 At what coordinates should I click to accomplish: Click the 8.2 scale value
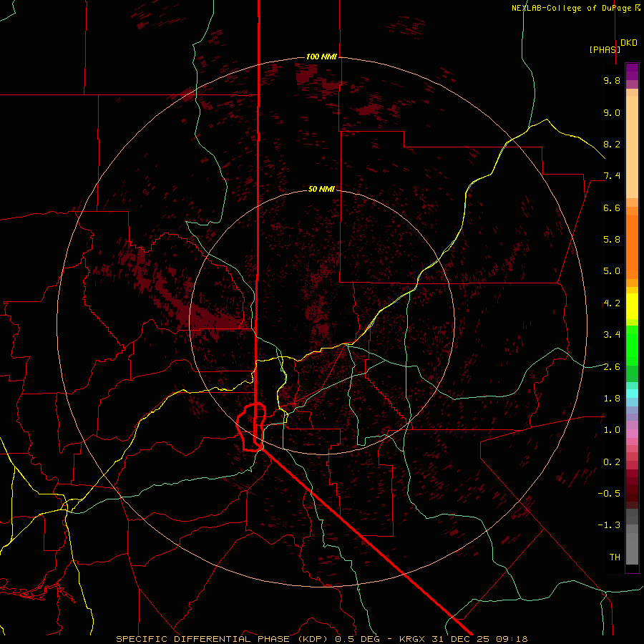[612, 144]
